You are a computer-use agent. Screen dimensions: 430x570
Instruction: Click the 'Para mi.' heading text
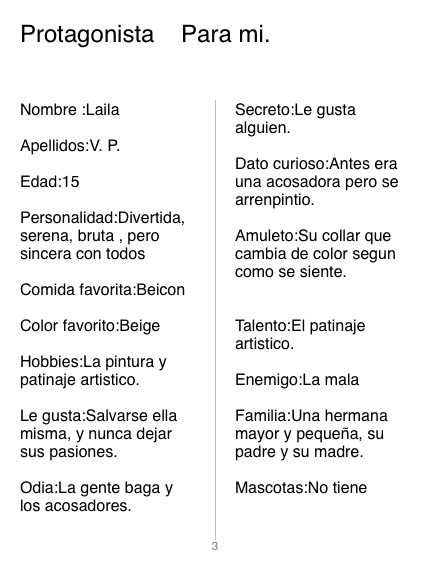pos(226,35)
